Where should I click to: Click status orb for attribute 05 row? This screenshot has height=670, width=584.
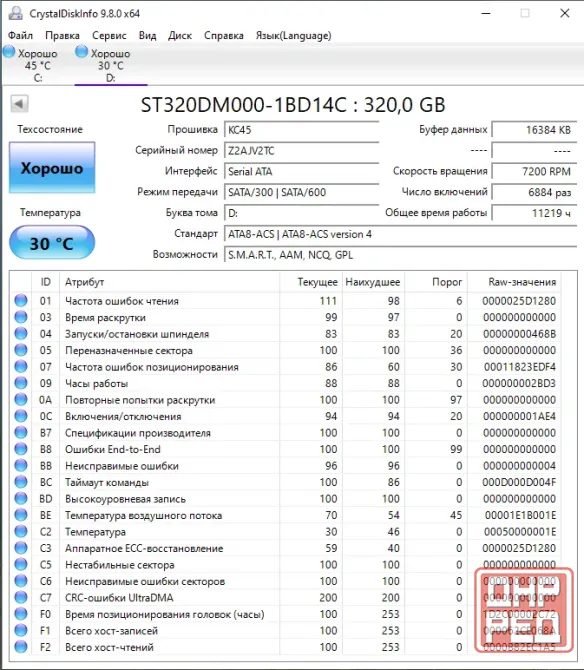coord(21,350)
